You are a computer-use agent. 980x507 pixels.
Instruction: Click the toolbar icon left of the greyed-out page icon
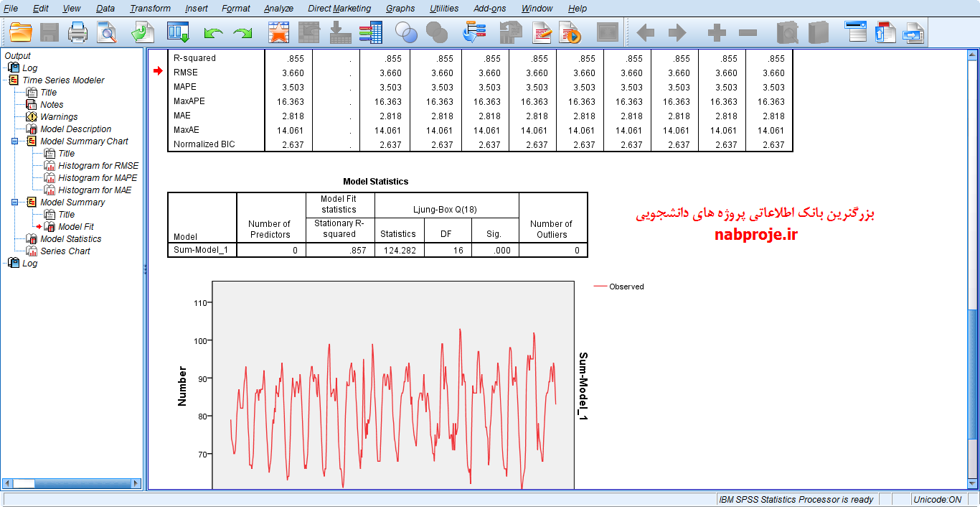click(475, 32)
